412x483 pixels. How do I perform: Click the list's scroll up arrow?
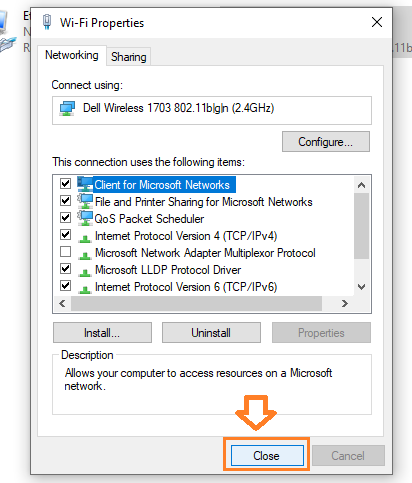click(x=361, y=185)
